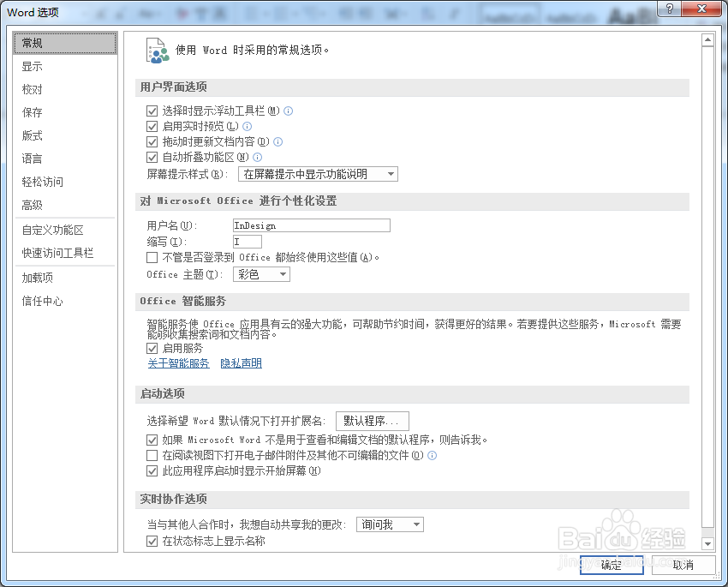Click info icon beside 自动折叠功能区
Viewport: 728px width, 587px height.
(257, 158)
